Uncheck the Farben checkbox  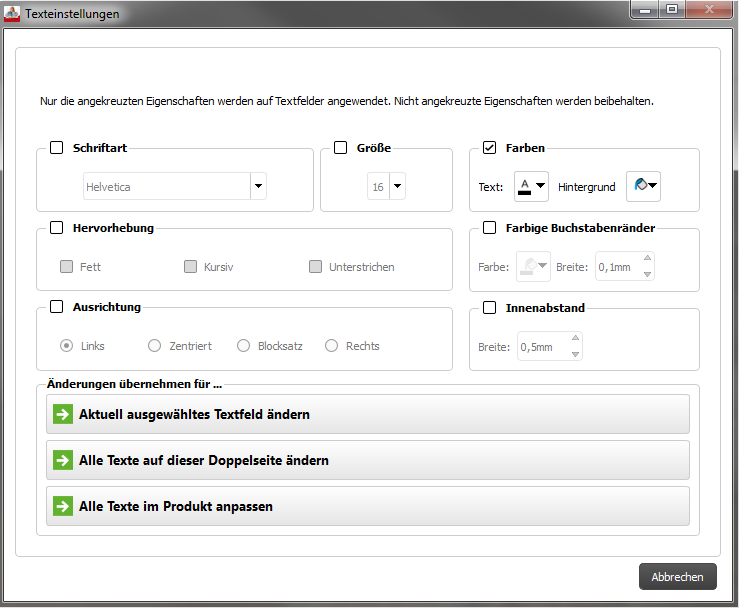pyautogui.click(x=489, y=148)
